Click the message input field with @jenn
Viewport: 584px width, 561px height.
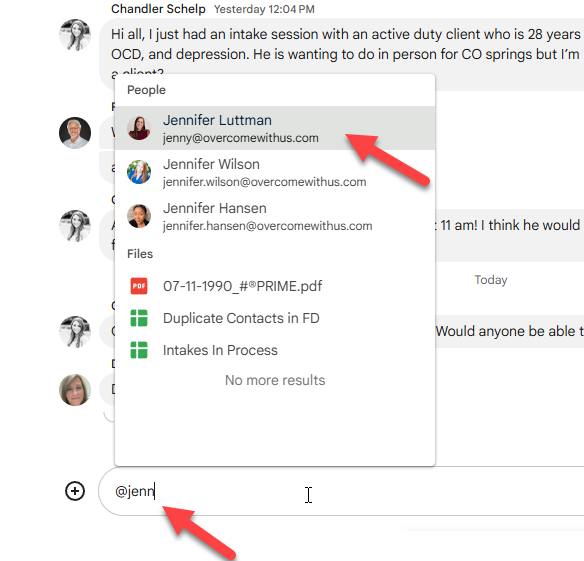341,491
